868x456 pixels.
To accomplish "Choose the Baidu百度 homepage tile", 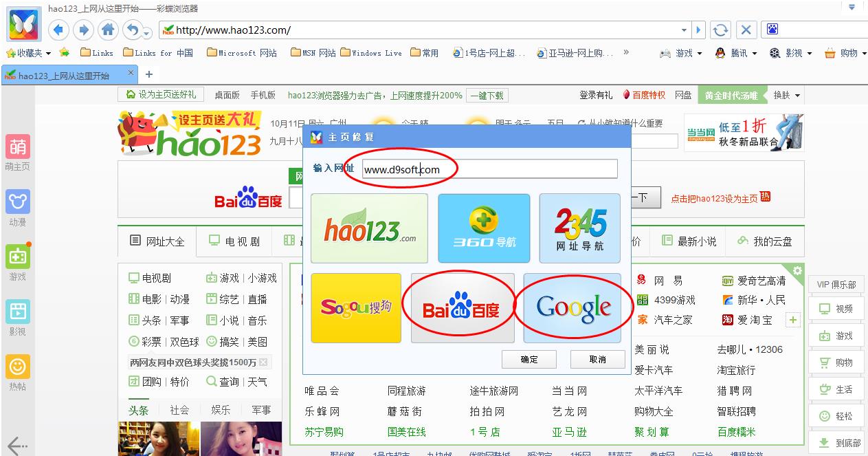I will point(463,308).
